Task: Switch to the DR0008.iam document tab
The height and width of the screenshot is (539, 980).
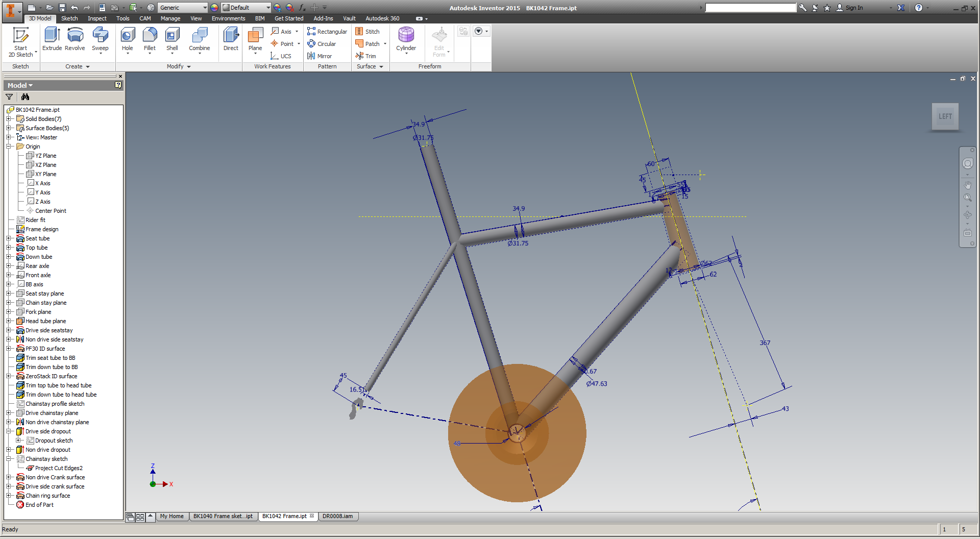Action: tap(337, 517)
